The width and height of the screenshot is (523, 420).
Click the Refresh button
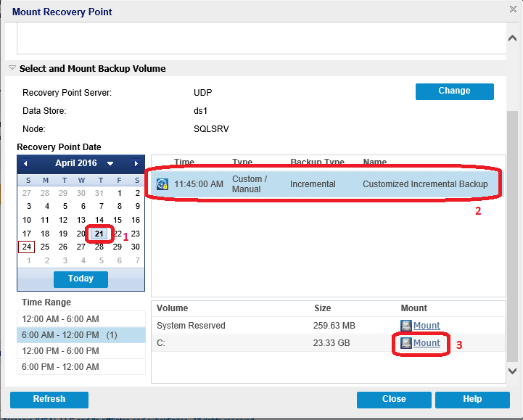pyautogui.click(x=49, y=400)
